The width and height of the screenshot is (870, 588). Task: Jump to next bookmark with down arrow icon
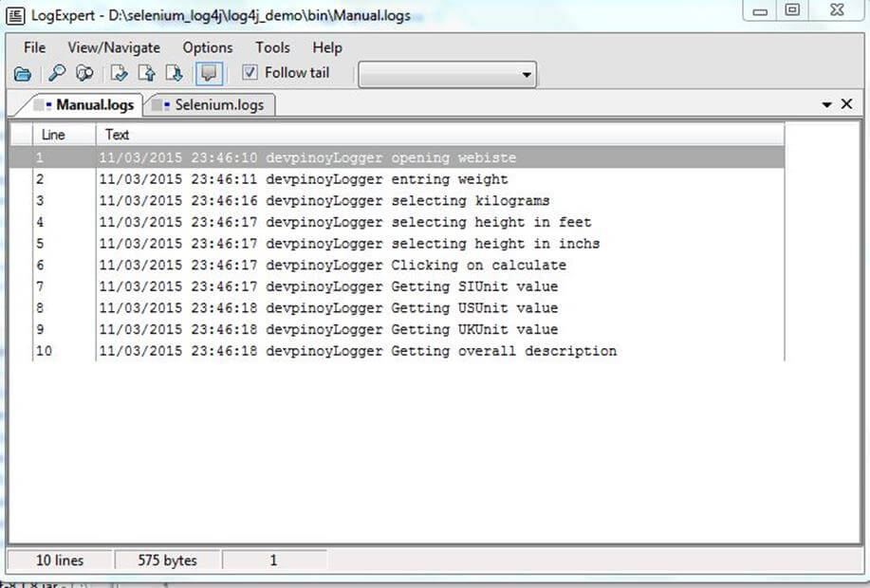(x=175, y=74)
